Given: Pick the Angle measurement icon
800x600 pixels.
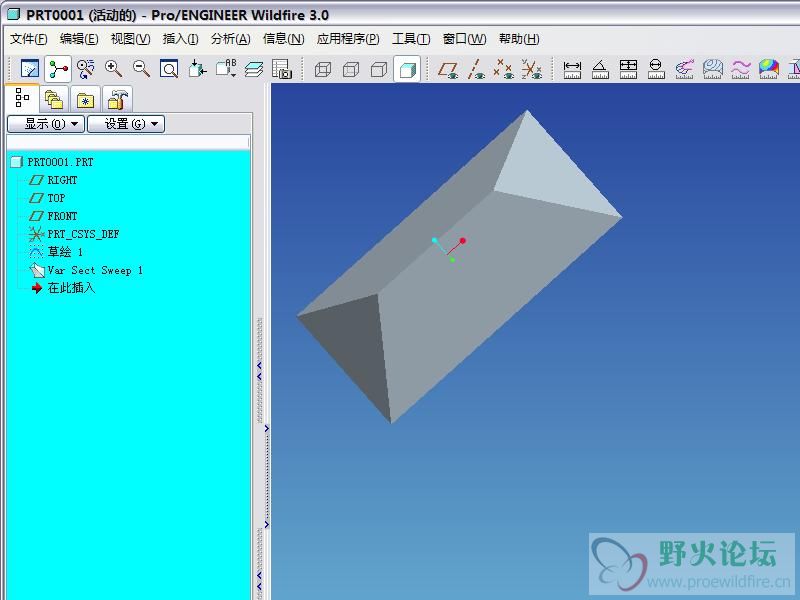Looking at the screenshot, I should click(600, 69).
